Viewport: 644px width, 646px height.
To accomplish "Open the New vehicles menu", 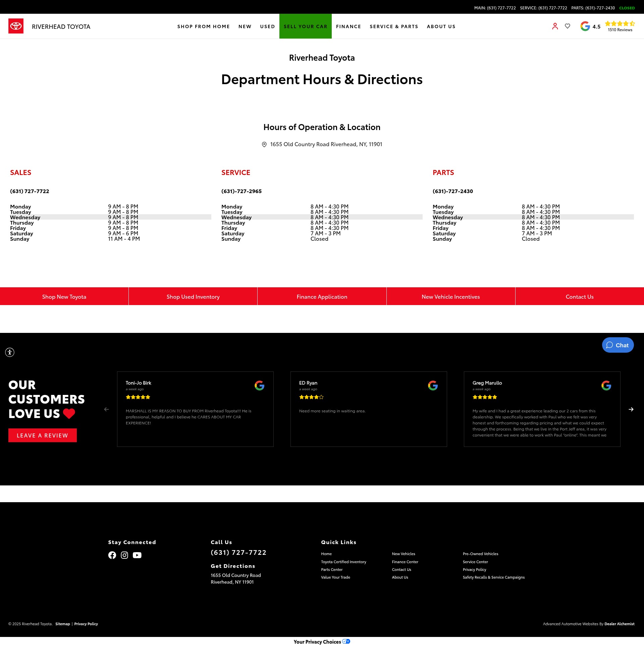I will 245,26.
